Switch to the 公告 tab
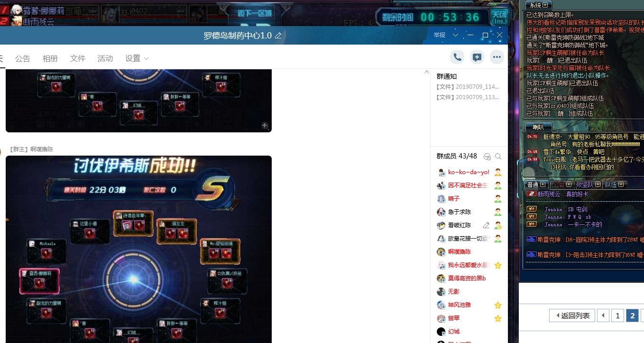Screen dimensions: 644x343 tap(23, 58)
